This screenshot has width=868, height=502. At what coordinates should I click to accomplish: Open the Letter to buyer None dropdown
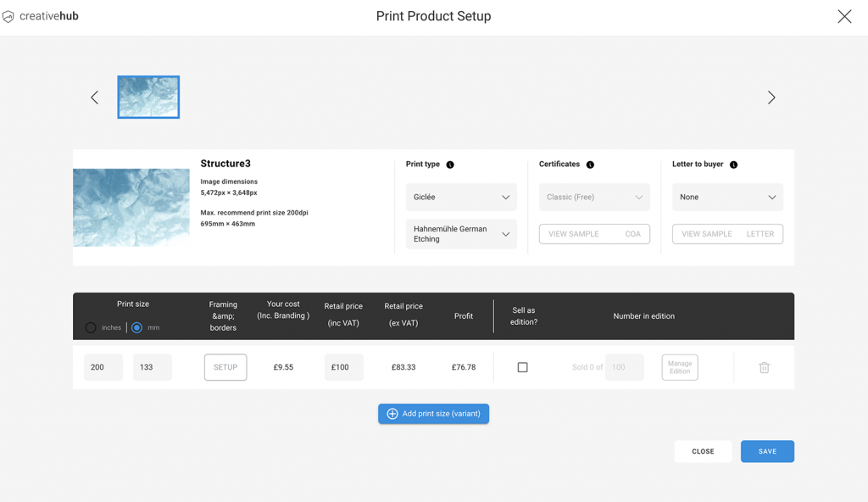[x=727, y=198]
